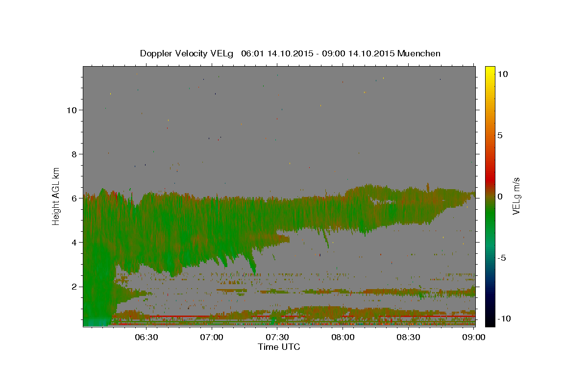Click the 07:00 time tick label
The width and height of the screenshot is (588, 392).
[212, 337]
